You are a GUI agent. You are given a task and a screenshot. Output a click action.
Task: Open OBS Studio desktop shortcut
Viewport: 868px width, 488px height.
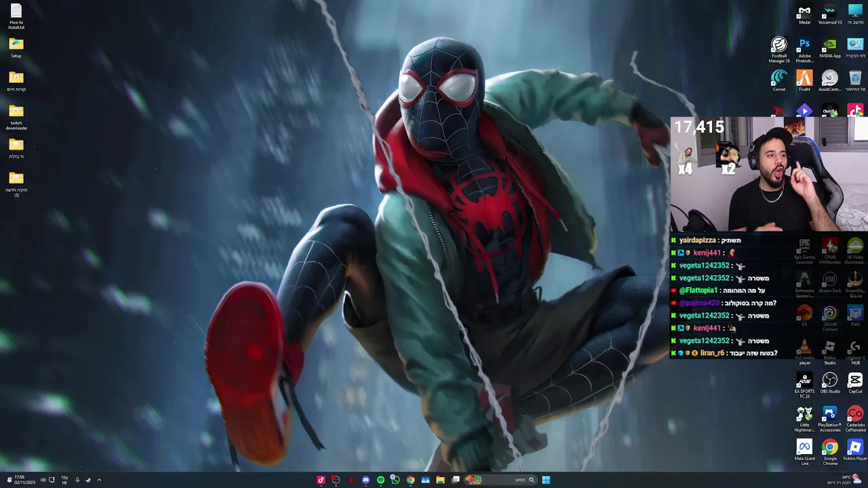pos(830,384)
